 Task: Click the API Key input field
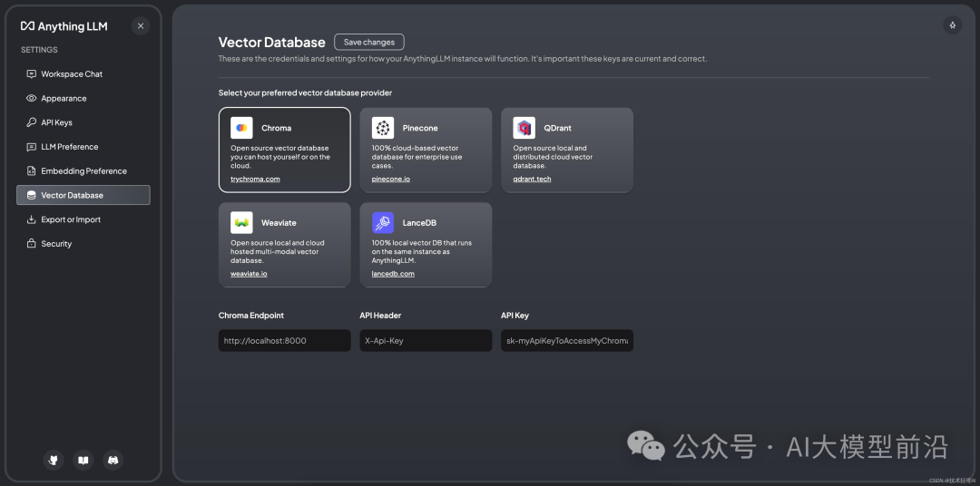(x=567, y=340)
